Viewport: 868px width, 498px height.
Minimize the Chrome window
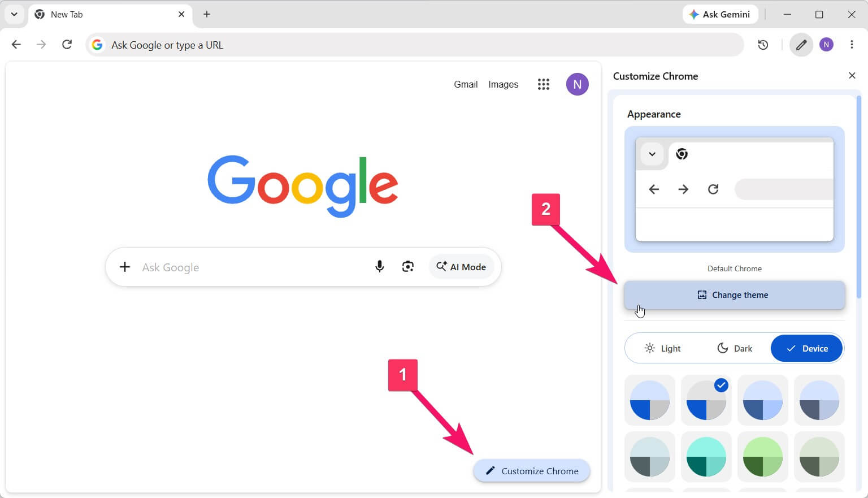[x=787, y=14]
